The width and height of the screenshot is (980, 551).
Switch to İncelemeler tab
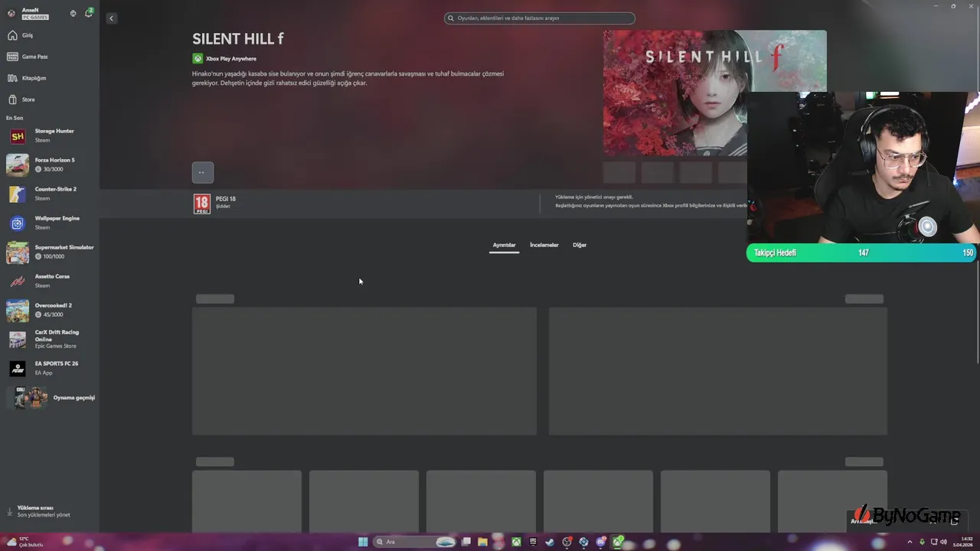(x=544, y=245)
